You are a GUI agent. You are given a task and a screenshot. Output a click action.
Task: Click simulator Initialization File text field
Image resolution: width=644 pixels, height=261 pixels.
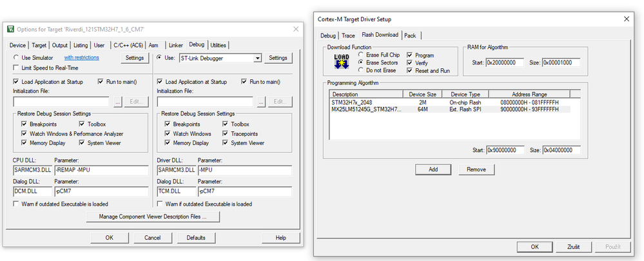61,102
